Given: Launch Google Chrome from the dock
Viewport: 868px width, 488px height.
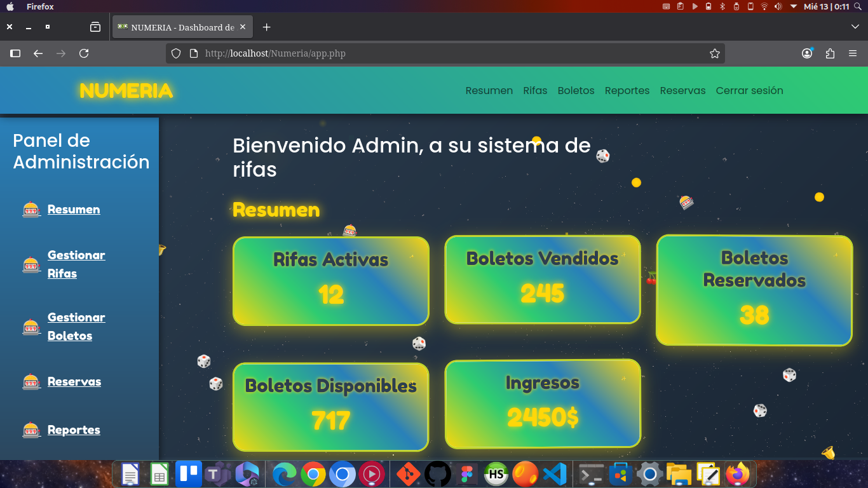Looking at the screenshot, I should (313, 474).
